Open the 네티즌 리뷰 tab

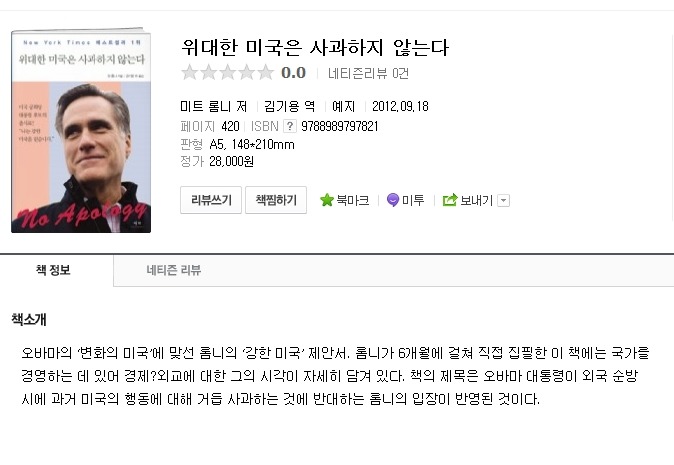pos(174,270)
